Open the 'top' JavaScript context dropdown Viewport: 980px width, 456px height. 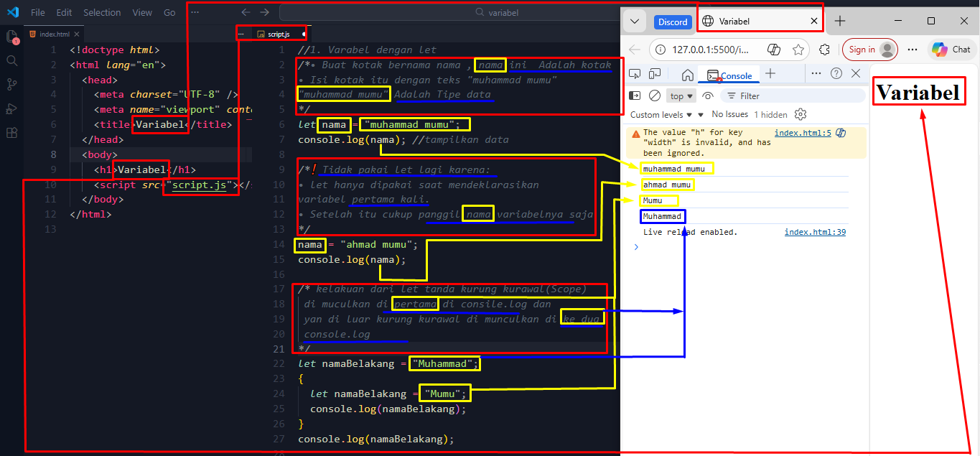coord(681,96)
